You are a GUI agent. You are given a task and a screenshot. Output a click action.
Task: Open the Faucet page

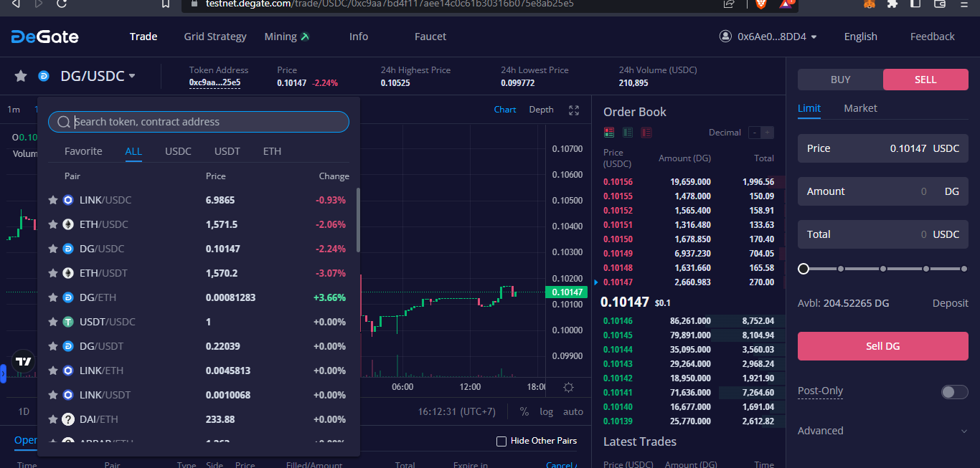coord(430,37)
